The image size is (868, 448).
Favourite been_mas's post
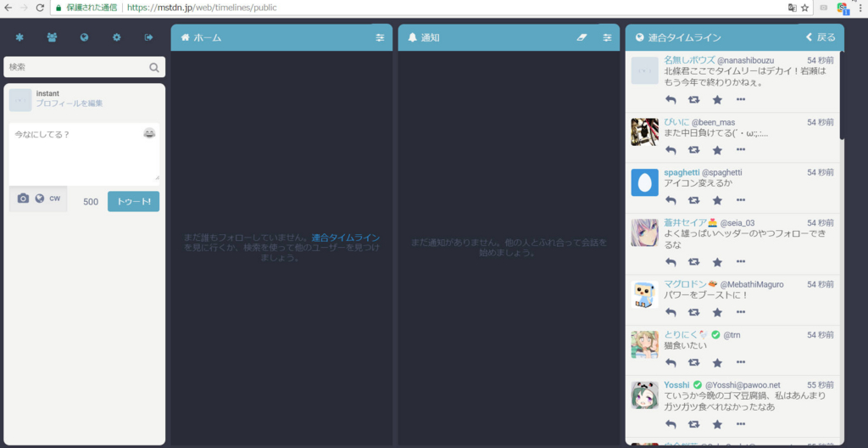717,150
